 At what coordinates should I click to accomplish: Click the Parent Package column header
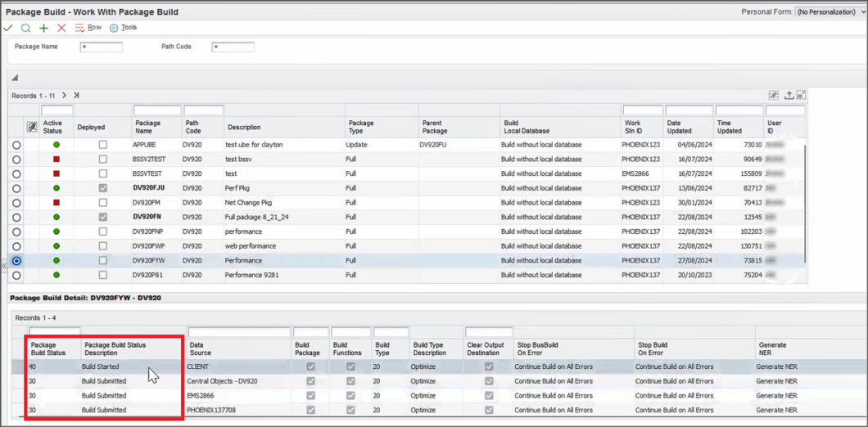click(x=435, y=128)
